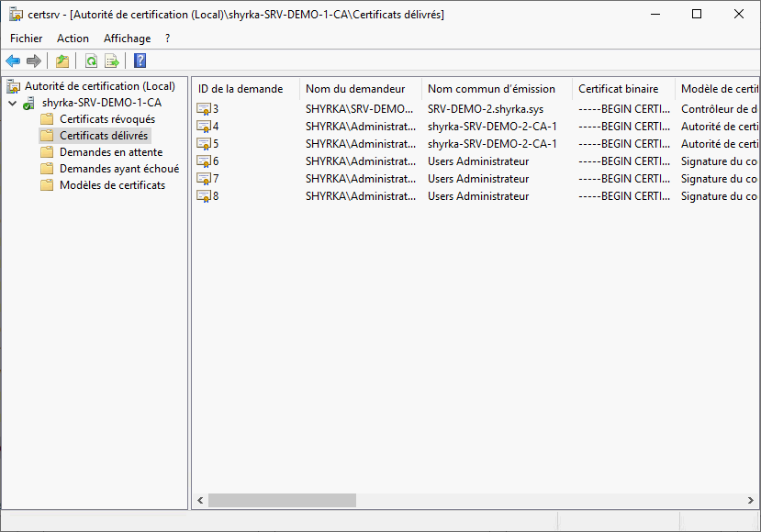Screen dimensions: 761x532
Task: Open the Action menu
Action: coord(73,39)
